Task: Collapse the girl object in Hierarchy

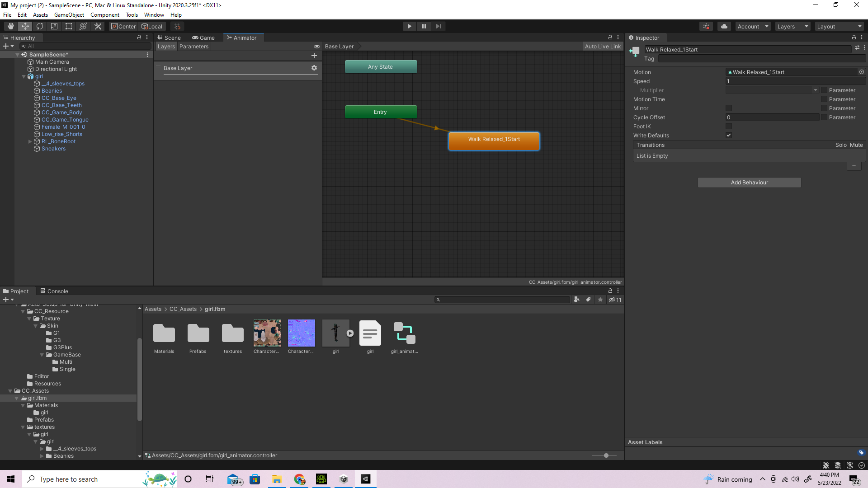Action: (x=24, y=76)
